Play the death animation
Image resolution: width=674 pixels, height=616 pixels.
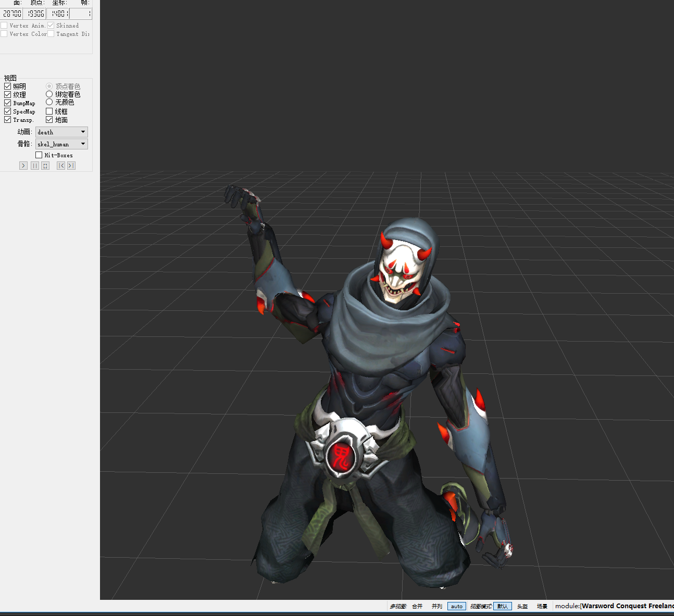[23, 166]
